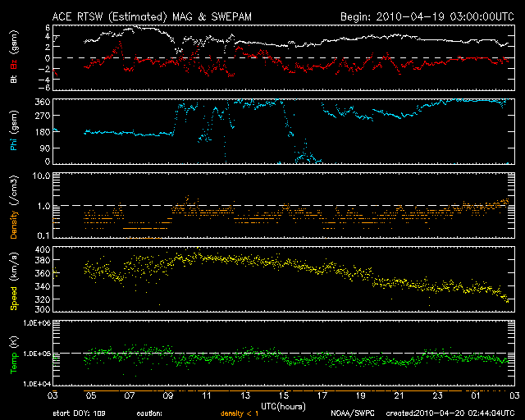Click the '21' hour tick on the time axis
This screenshot has height=420, width=525.
[399, 395]
